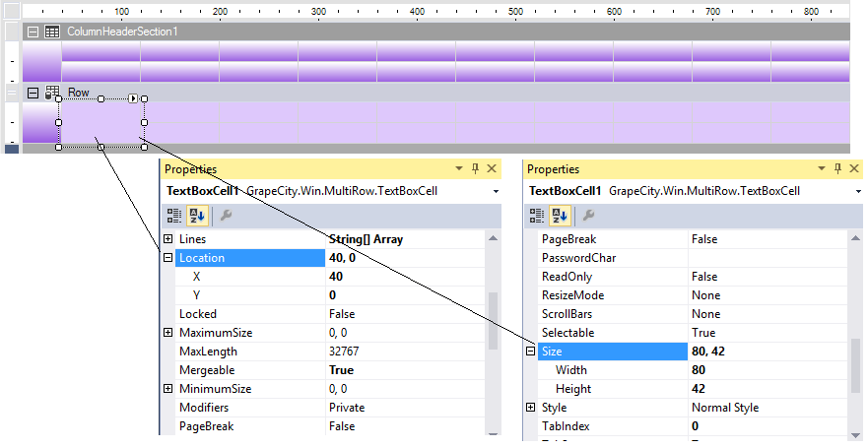This screenshot has width=868, height=448.
Task: Select the Mergeable property row
Action: [246, 370]
